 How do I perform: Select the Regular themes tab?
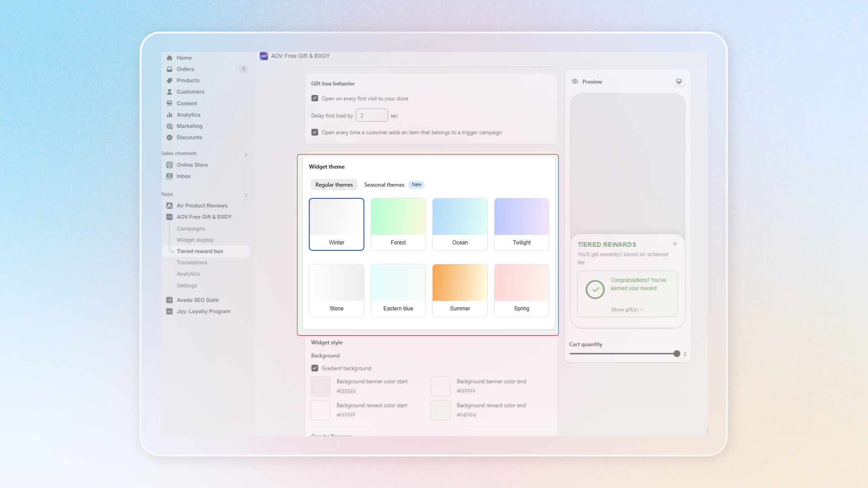pos(334,185)
